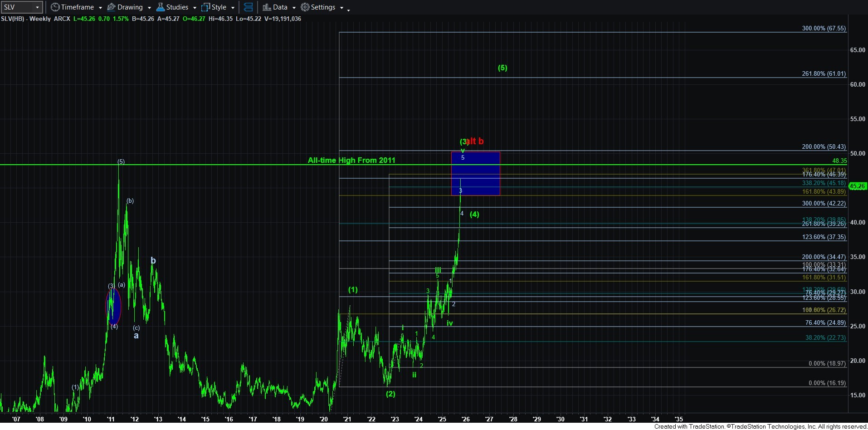The width and height of the screenshot is (868, 430).
Task: Click the Timeframe clock icon
Action: (55, 7)
